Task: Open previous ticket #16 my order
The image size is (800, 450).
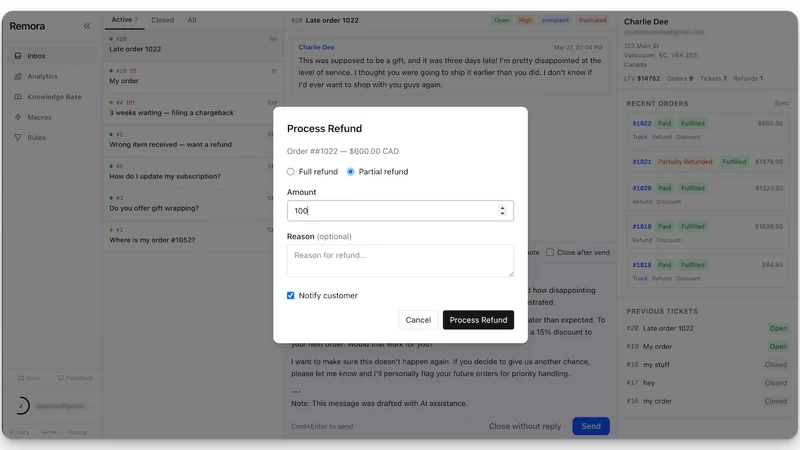Action: (x=707, y=401)
